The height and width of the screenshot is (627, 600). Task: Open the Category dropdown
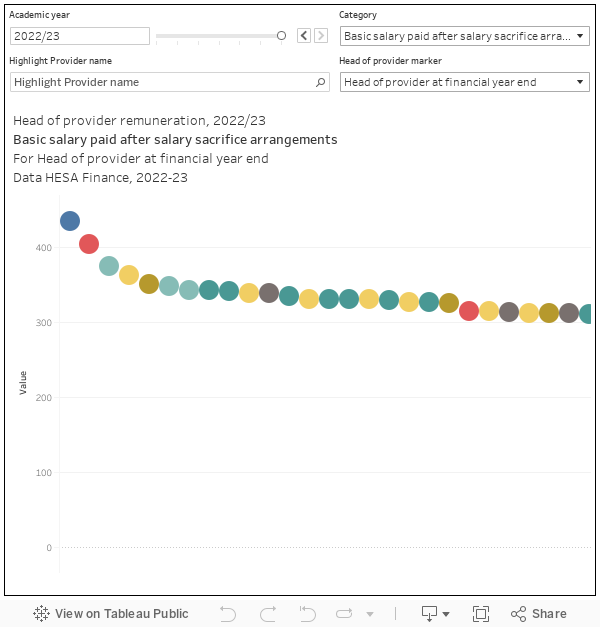(x=464, y=36)
